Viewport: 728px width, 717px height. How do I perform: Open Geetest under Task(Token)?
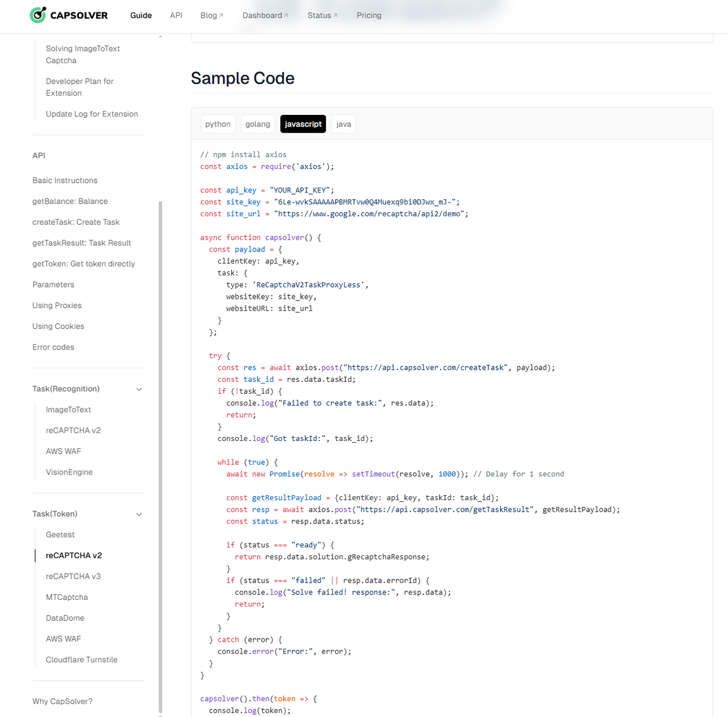[60, 535]
